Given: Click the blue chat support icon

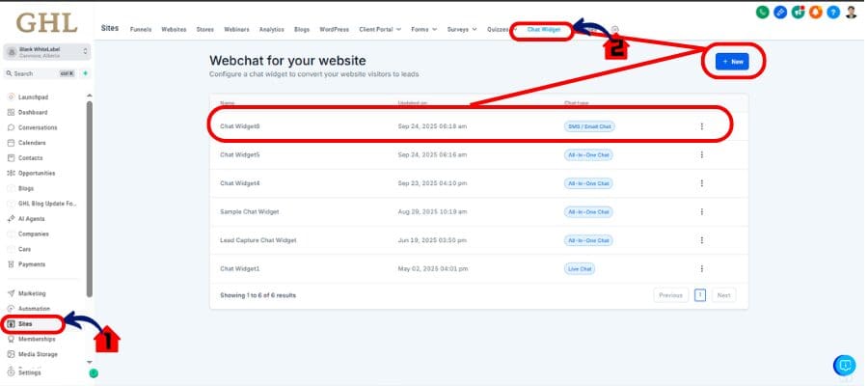Looking at the screenshot, I should 844,366.
